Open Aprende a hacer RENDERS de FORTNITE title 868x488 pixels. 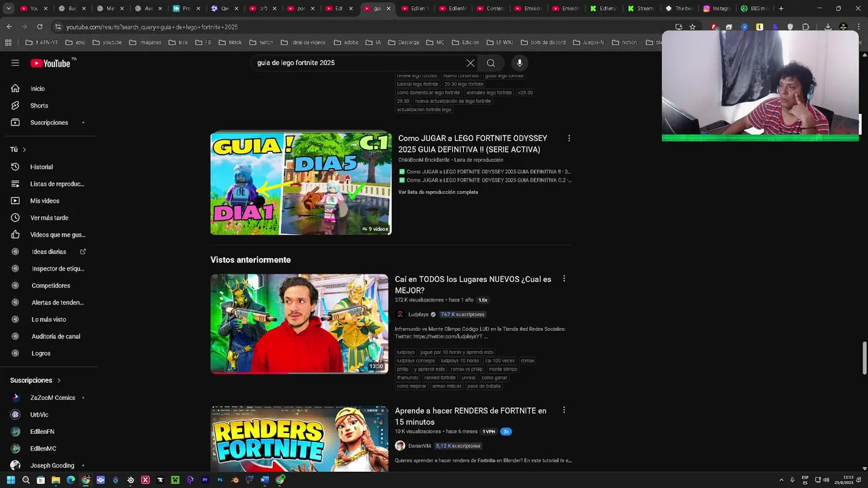(471, 416)
